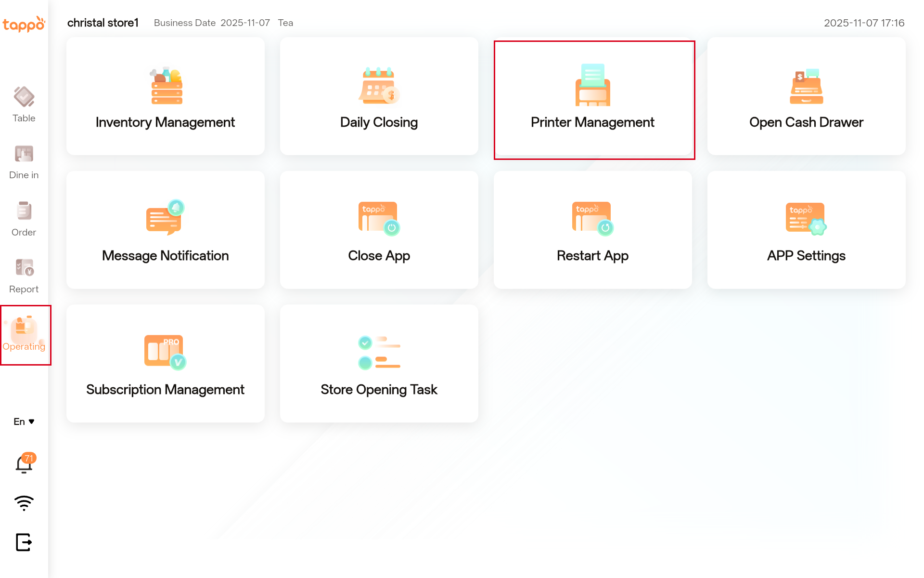Click the Open Cash Drawer tile
This screenshot has height=578, width=924.
point(806,97)
